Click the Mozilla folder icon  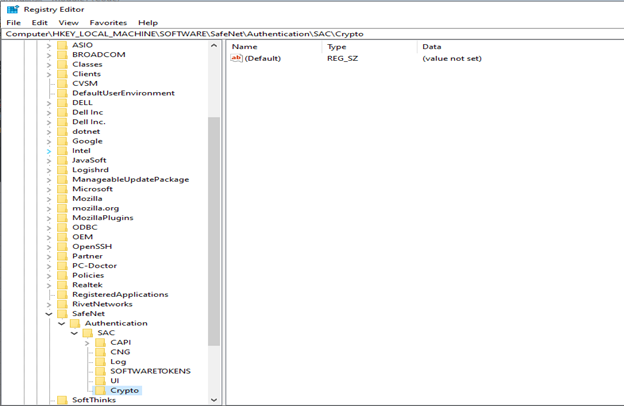pos(62,199)
